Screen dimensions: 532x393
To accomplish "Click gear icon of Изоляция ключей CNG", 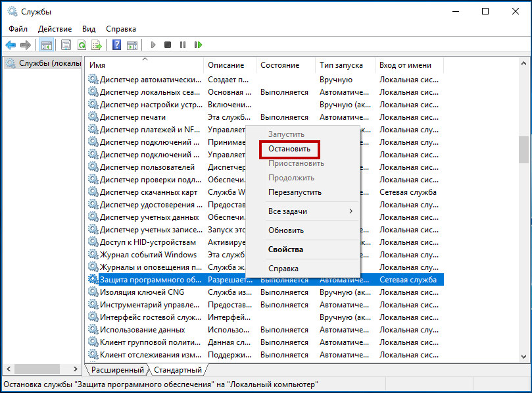I will [93, 292].
